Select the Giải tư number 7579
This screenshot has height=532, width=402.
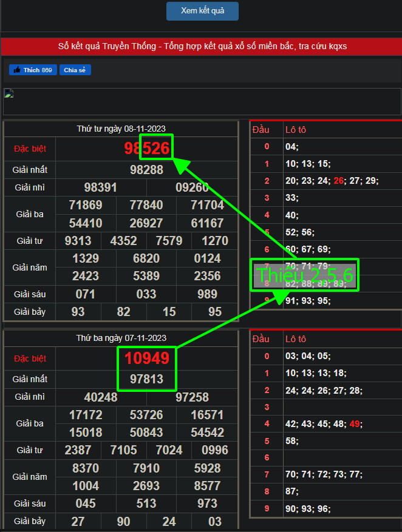(x=169, y=241)
